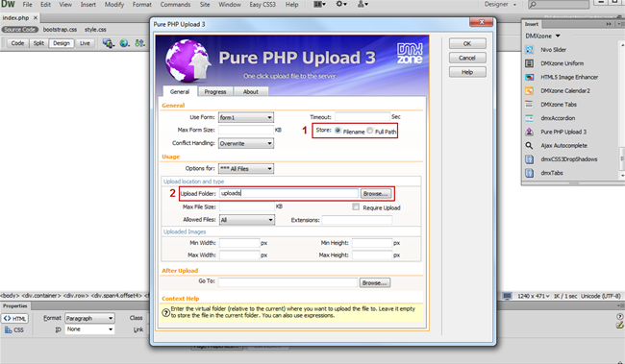Image resolution: width=625 pixels, height=364 pixels.
Task: Click the Context Help question mark icon
Action: click(x=165, y=313)
